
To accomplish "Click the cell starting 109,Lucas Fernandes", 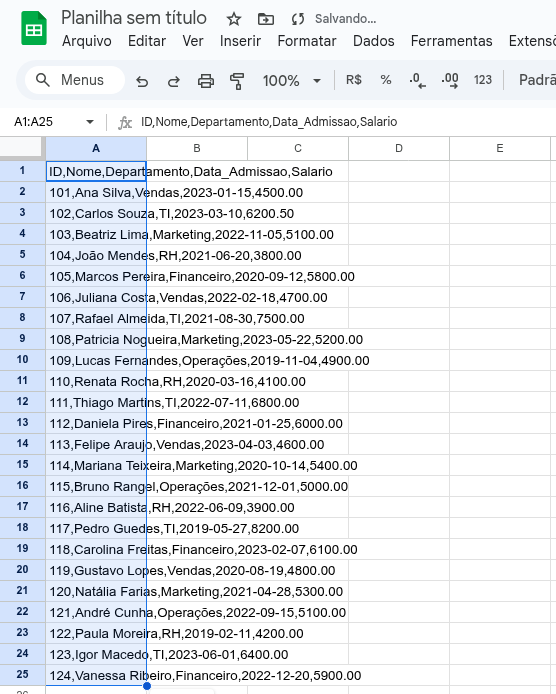I will click(x=96, y=361).
